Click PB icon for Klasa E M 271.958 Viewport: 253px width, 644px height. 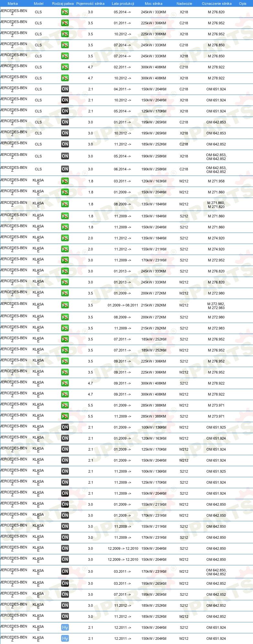65,181
